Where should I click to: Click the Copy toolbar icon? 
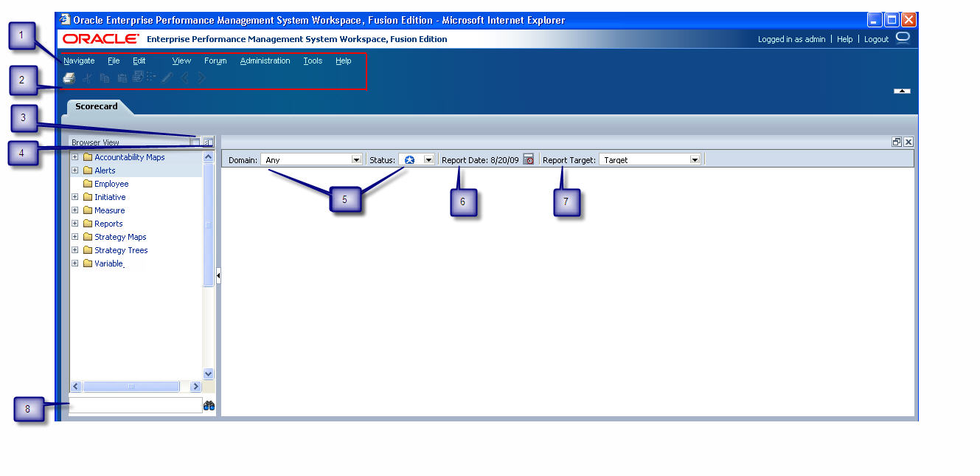[x=105, y=78]
